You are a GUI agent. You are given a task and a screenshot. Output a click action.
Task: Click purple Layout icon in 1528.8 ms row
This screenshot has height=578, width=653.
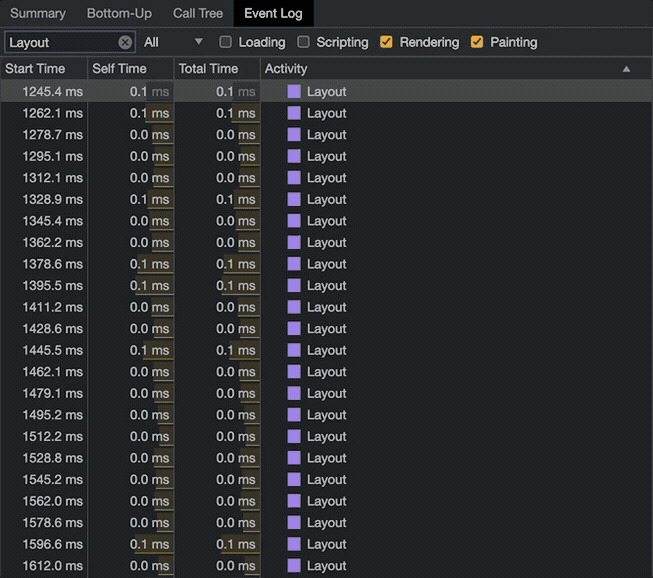(x=294, y=458)
